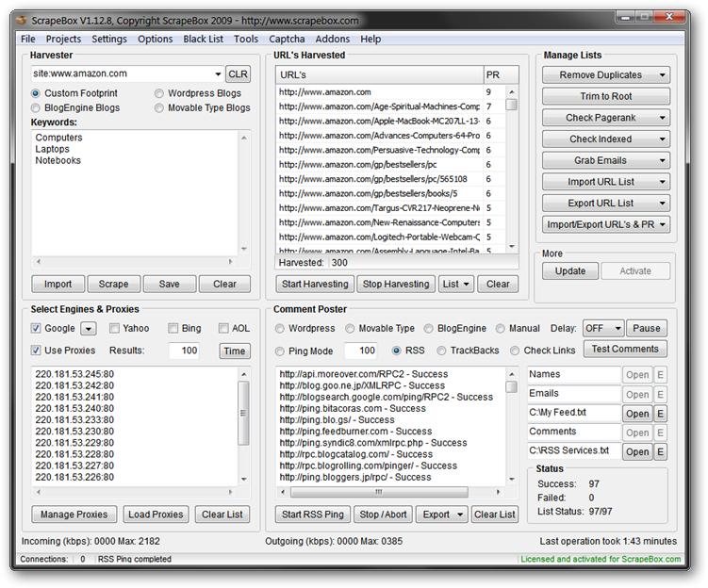Choose Ping Mode radio button
This screenshot has width=708, height=588.
tap(281, 351)
